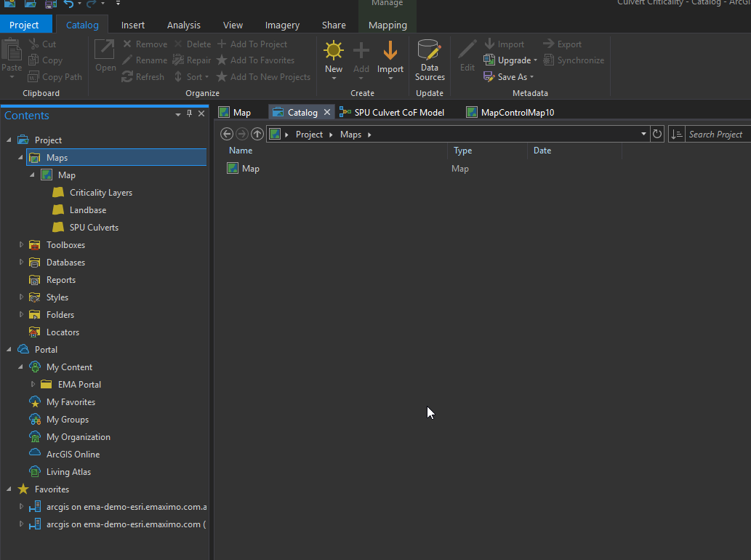Expand the Styles node
Screen dimensions: 751x560
point(21,297)
